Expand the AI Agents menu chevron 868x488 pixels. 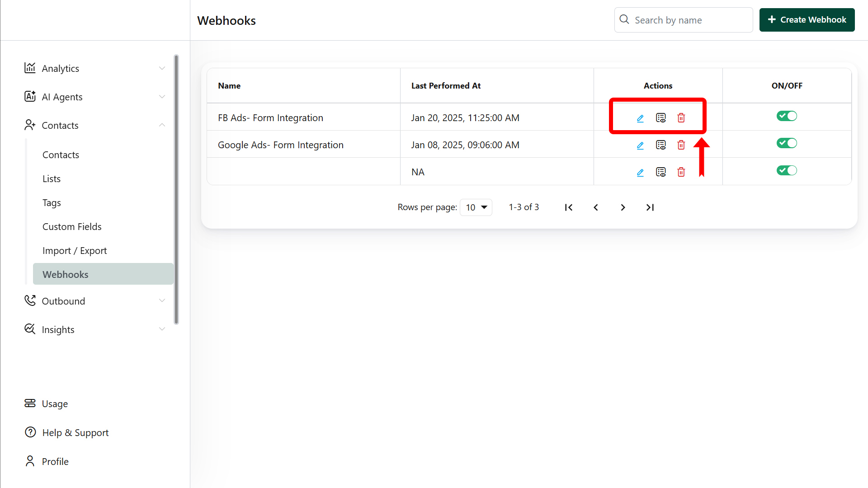162,97
